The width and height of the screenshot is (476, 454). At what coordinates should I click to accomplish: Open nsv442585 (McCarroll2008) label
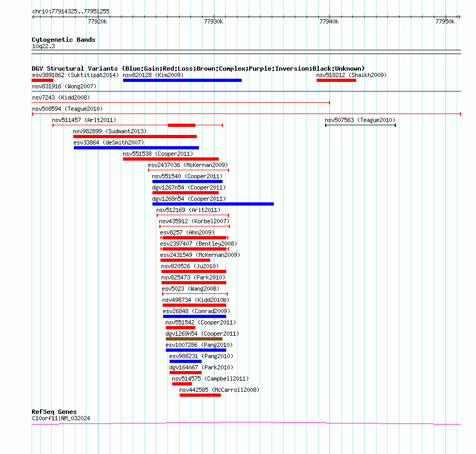point(219,390)
